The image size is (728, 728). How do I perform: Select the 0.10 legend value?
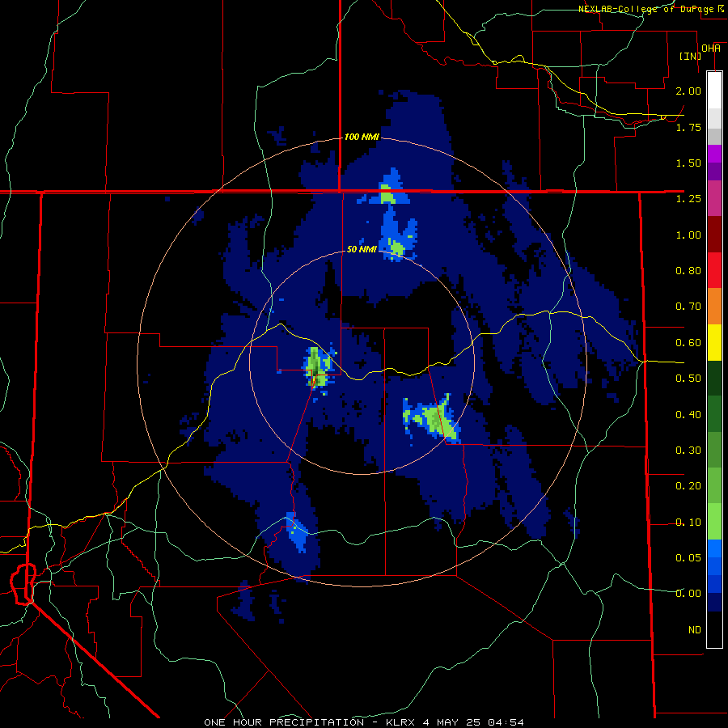(688, 523)
